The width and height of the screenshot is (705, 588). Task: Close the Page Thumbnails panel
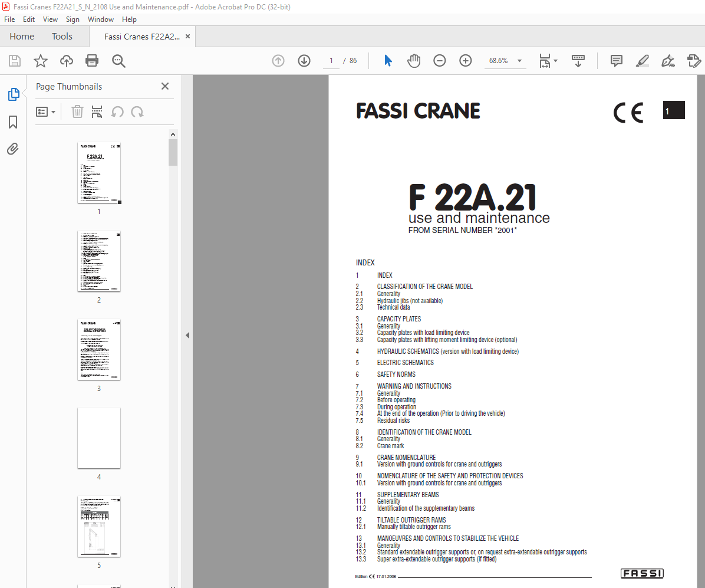point(165,86)
